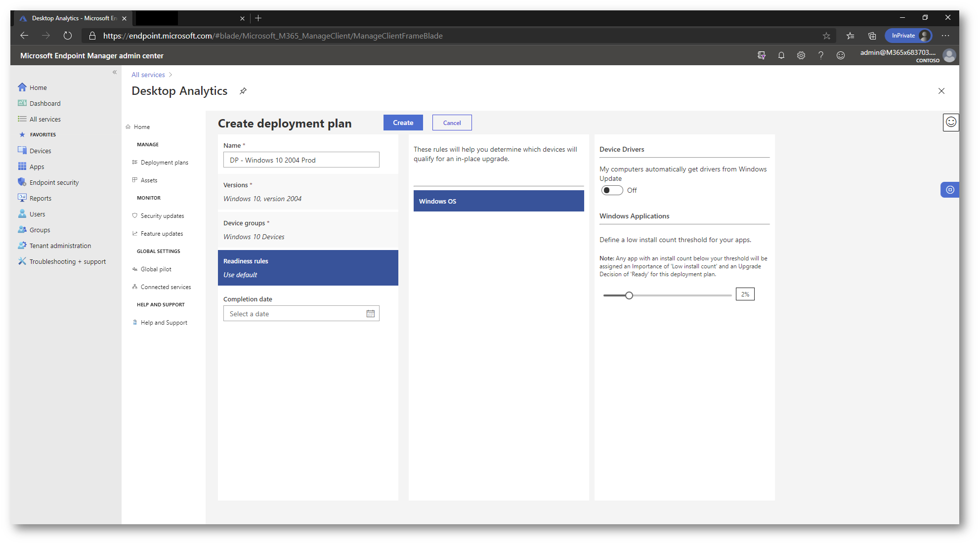The height and width of the screenshot is (545, 980).
Task: Open Help and Support menu item
Action: 160,323
